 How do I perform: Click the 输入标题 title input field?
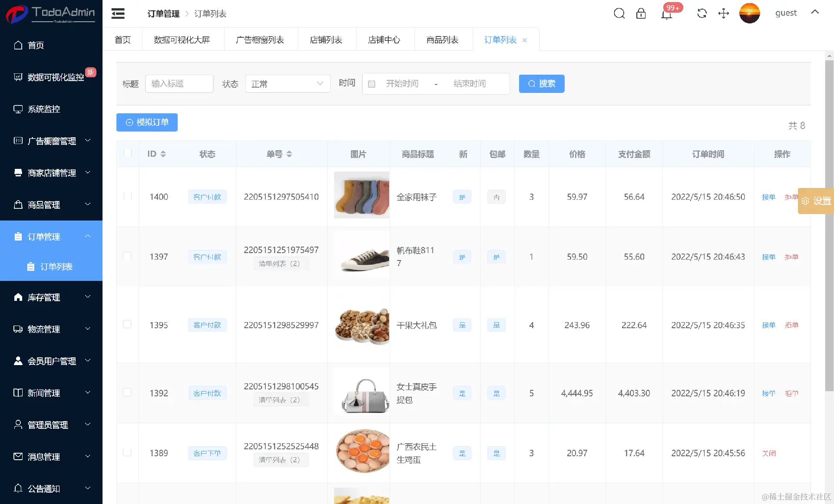pyautogui.click(x=179, y=84)
